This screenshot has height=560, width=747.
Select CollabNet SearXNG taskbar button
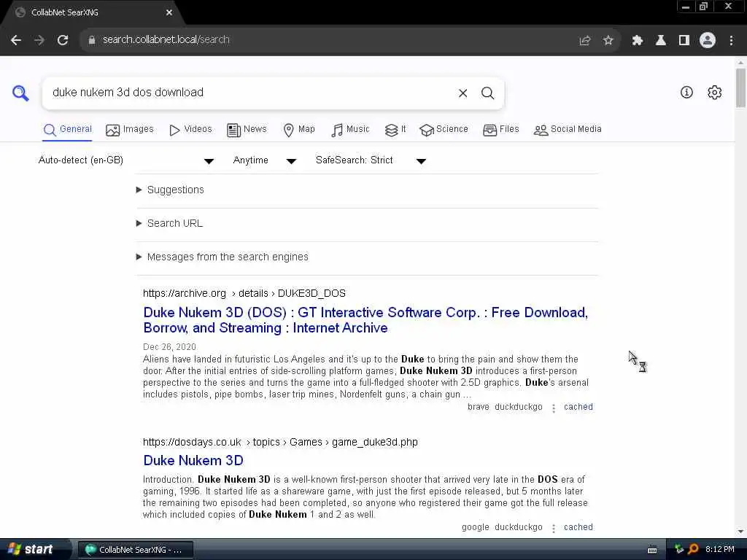tap(135, 550)
